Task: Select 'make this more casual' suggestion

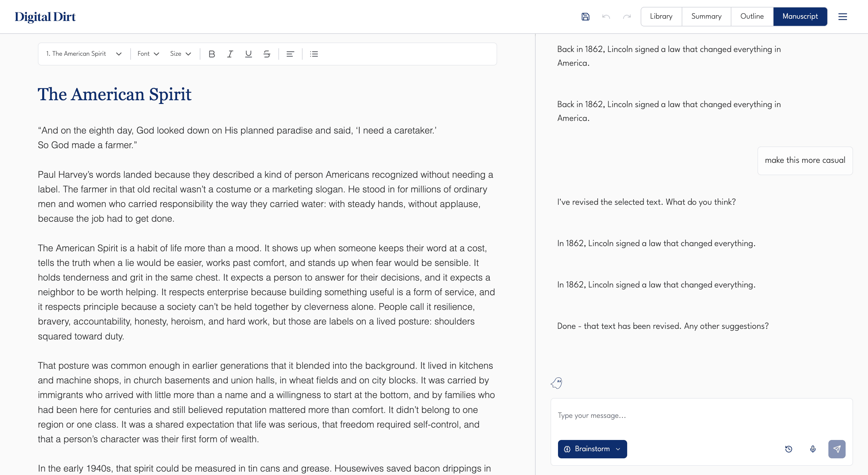Action: (x=805, y=161)
